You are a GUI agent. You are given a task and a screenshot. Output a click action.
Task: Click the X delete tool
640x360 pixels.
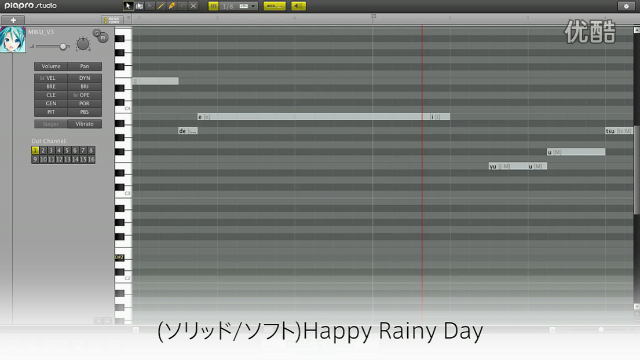click(193, 6)
